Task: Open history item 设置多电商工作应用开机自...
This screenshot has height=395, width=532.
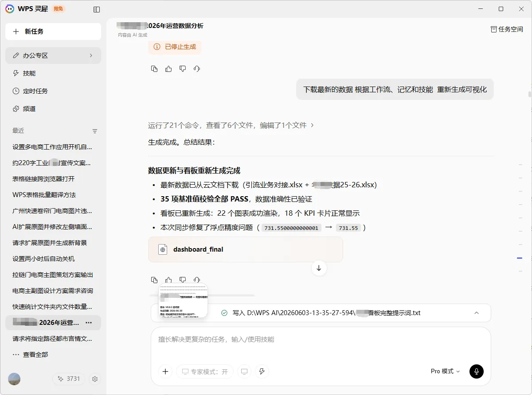Action: point(53,147)
